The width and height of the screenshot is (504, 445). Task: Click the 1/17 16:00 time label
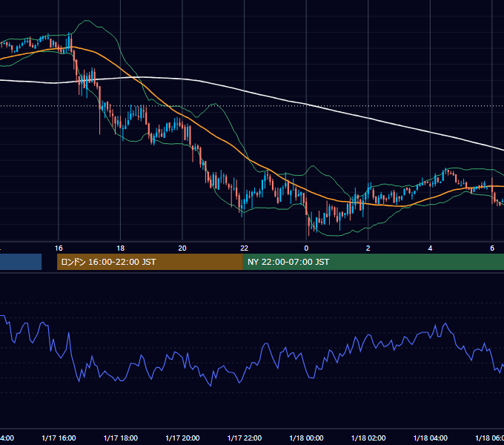[59, 438]
